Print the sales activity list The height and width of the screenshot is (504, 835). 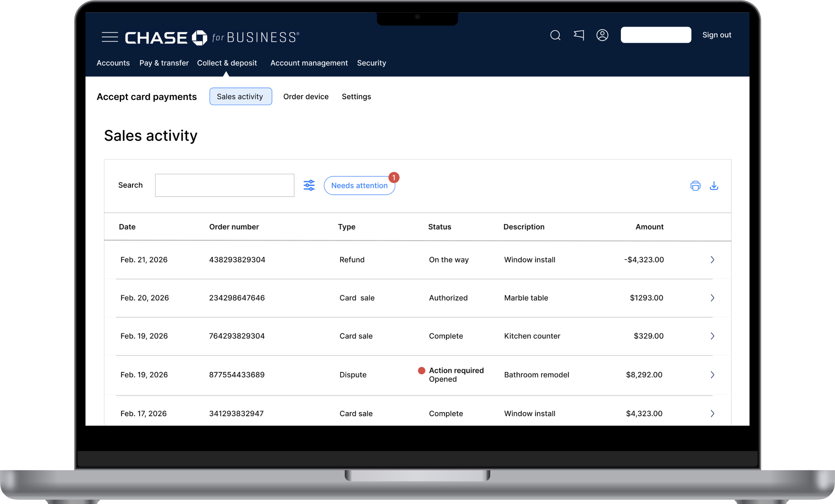tap(695, 186)
